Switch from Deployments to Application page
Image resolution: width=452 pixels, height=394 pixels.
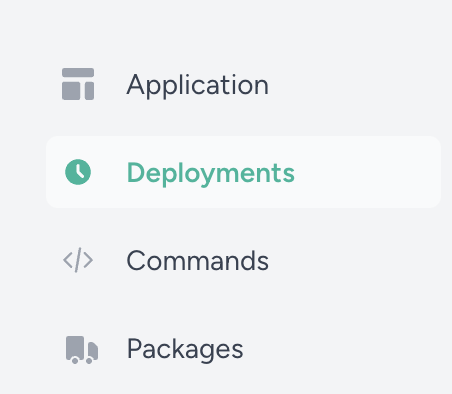pos(243,84)
